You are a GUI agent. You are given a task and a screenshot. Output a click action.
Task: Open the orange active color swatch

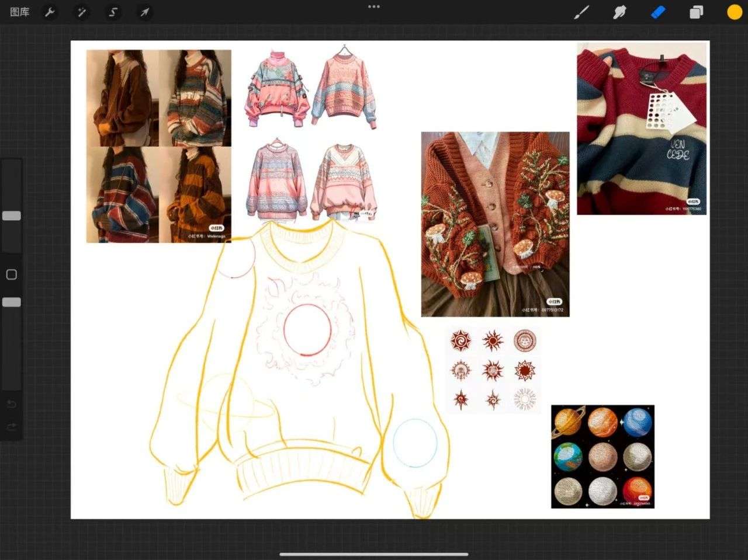tap(734, 12)
